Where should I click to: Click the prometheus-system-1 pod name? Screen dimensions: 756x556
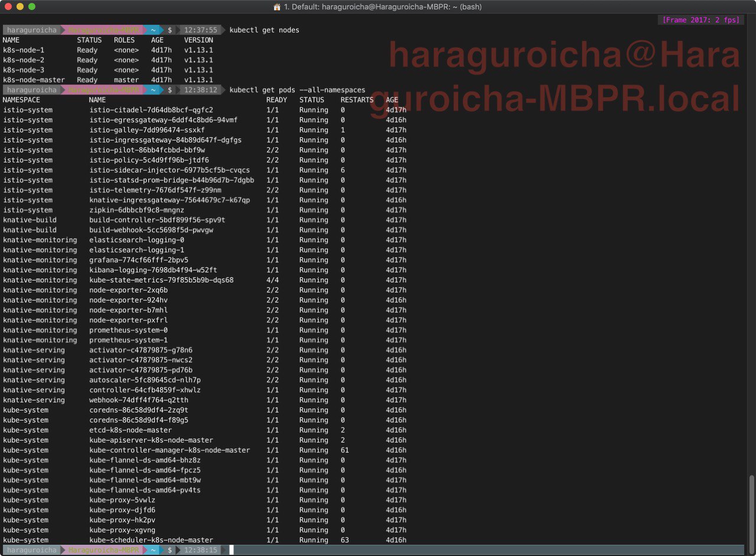coord(128,340)
